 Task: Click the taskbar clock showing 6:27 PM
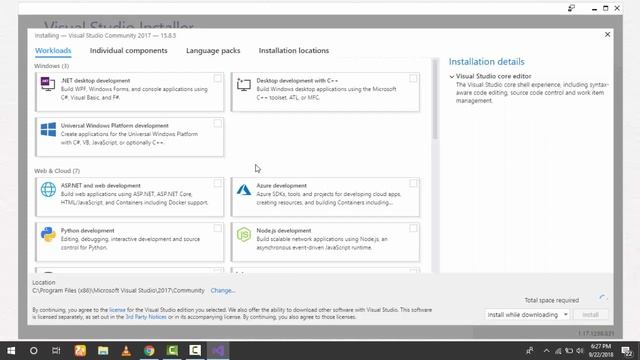(601, 351)
